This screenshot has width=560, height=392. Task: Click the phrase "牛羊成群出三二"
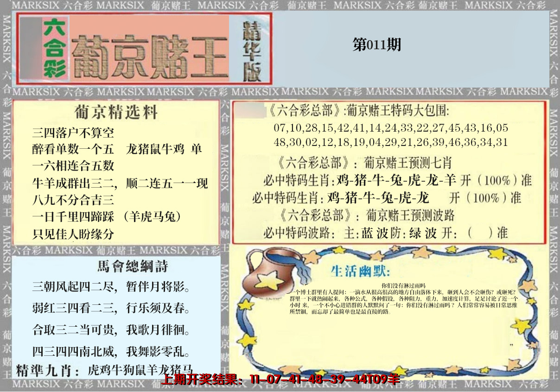pos(73,183)
